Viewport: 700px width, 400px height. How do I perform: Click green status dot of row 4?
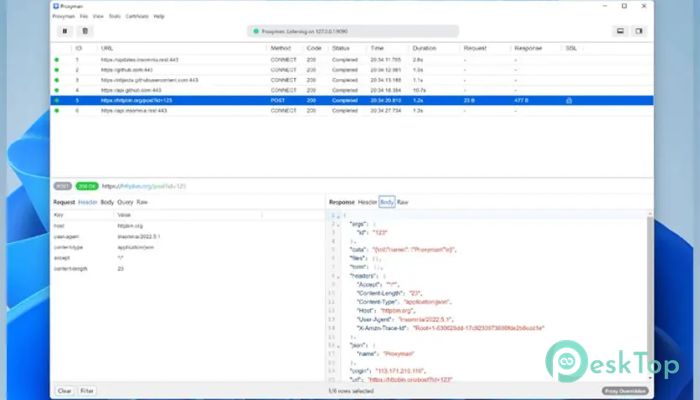point(57,90)
